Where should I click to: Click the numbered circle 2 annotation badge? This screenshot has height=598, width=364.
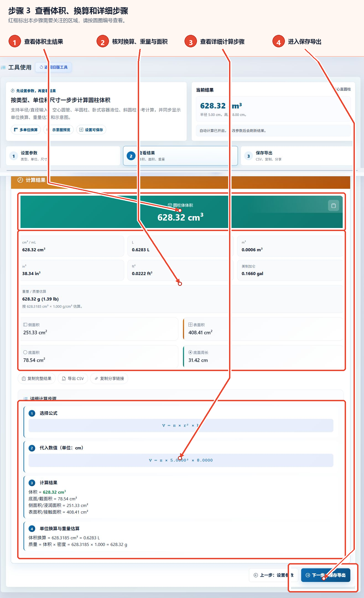tap(103, 42)
